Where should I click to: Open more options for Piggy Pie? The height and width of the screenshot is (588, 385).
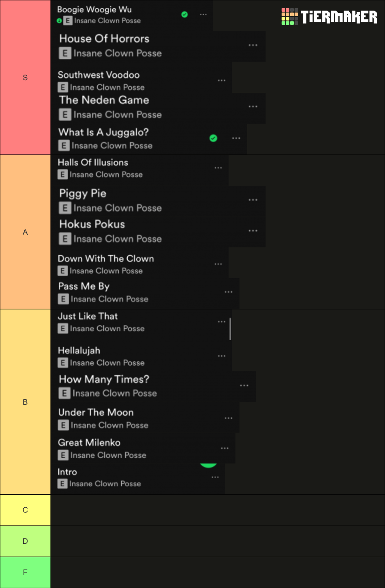tap(253, 200)
